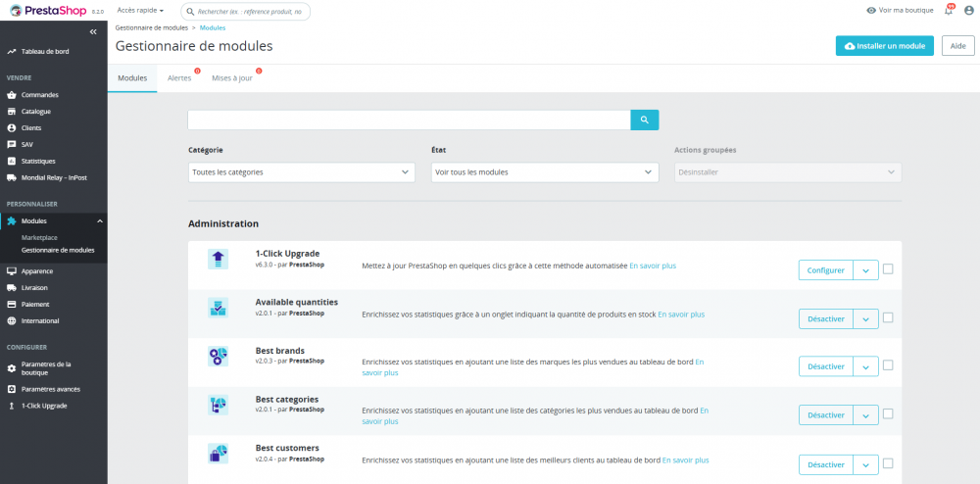Expand Available quantities action arrow
980x484 pixels.
click(865, 319)
